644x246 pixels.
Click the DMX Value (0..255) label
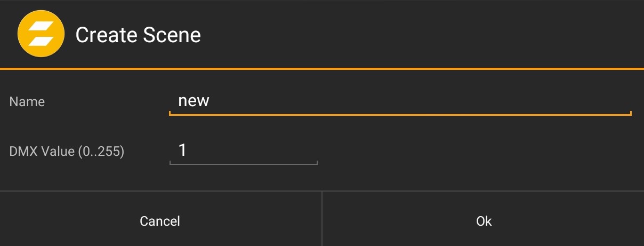coord(67,152)
